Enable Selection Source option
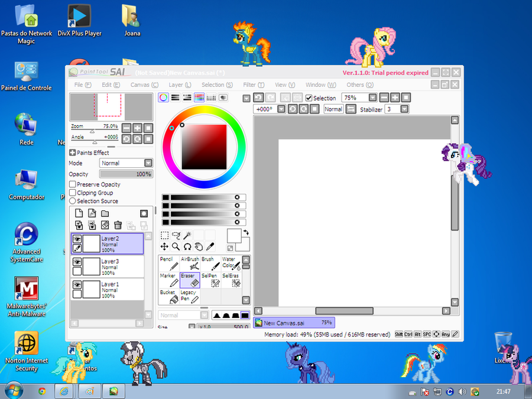The width and height of the screenshot is (532, 399). (72, 201)
